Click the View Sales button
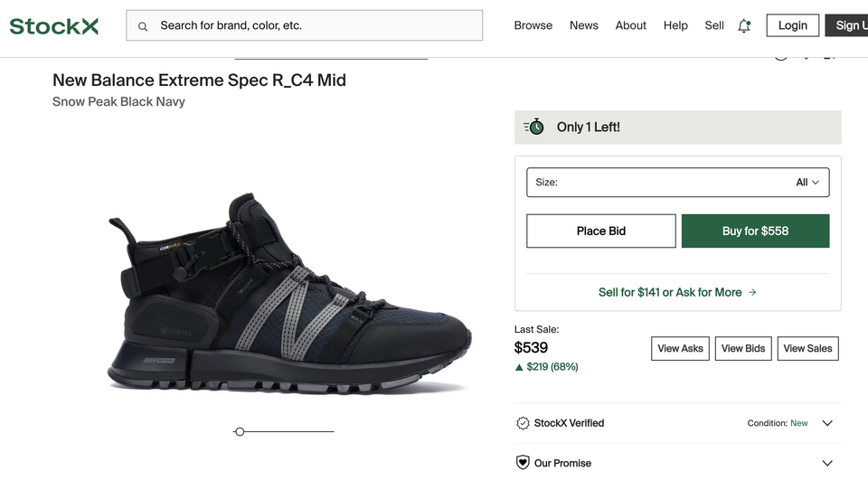868x481 pixels. 807,349
